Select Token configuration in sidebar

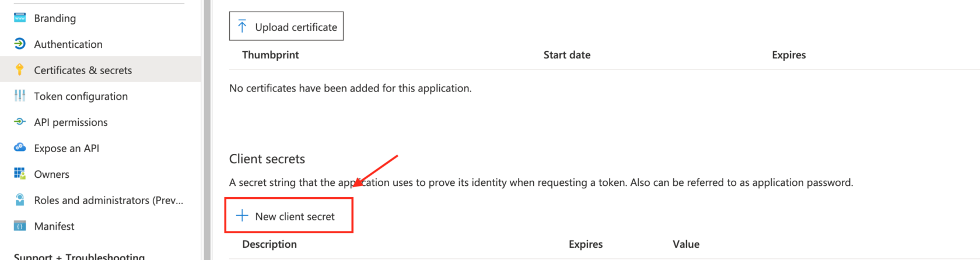pyautogui.click(x=80, y=96)
